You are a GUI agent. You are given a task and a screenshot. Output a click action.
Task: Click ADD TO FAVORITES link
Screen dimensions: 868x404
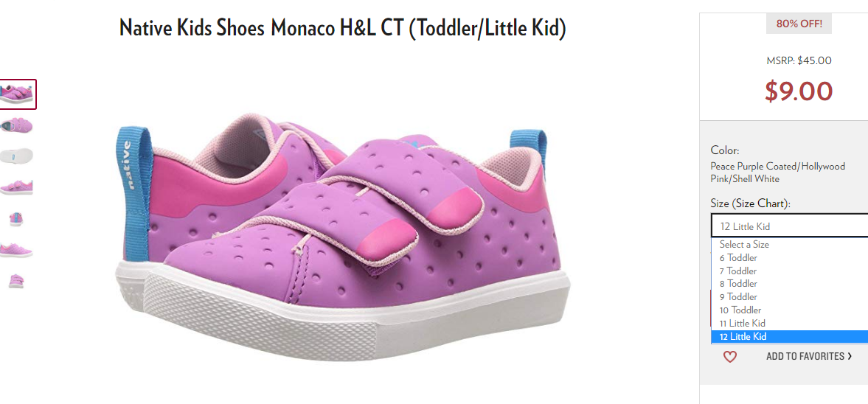809,356
